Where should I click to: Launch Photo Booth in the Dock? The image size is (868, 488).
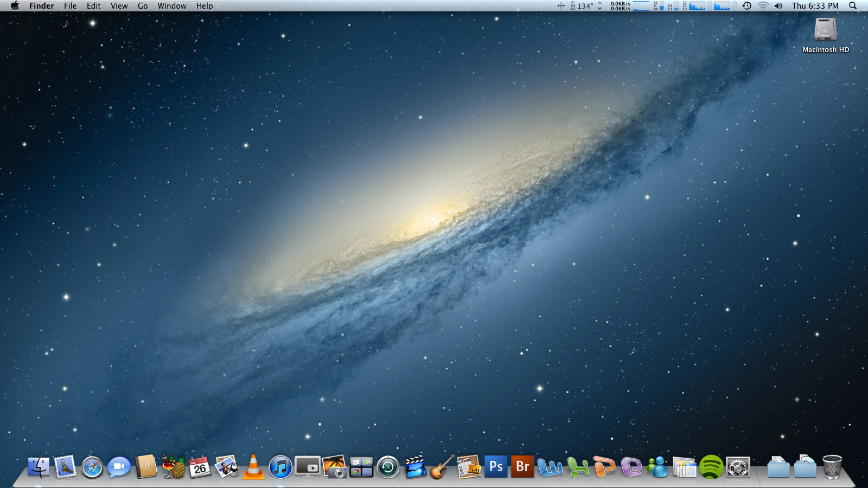(334, 467)
